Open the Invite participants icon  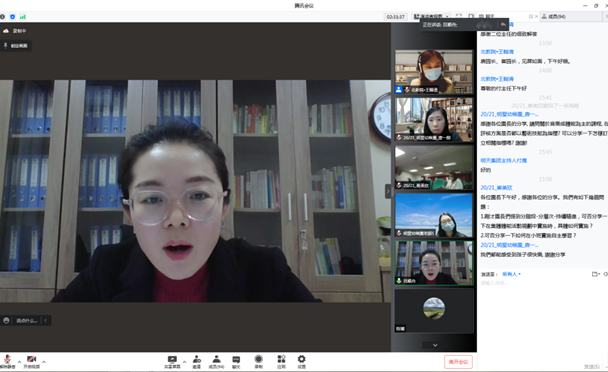click(x=197, y=362)
